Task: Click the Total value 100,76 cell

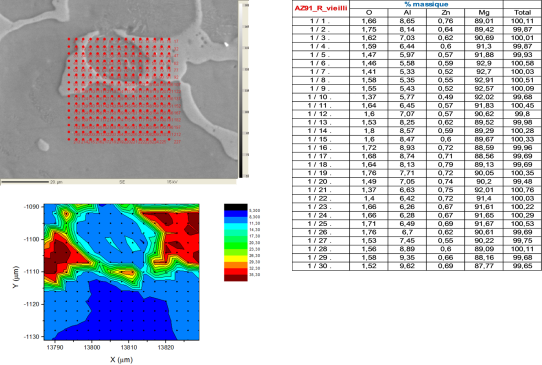Action: coord(522,190)
